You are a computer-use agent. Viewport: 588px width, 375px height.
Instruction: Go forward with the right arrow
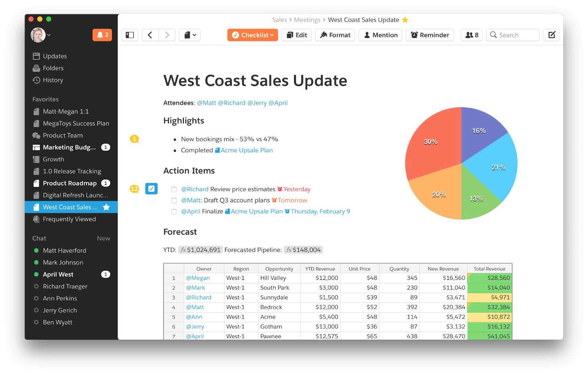pyautogui.click(x=167, y=35)
